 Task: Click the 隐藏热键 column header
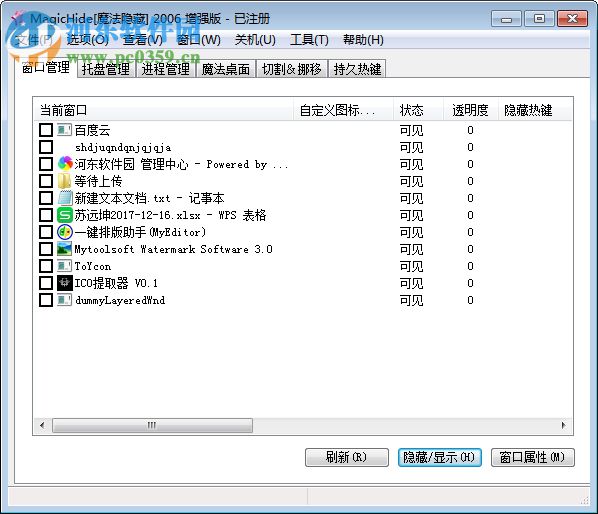coord(535,110)
